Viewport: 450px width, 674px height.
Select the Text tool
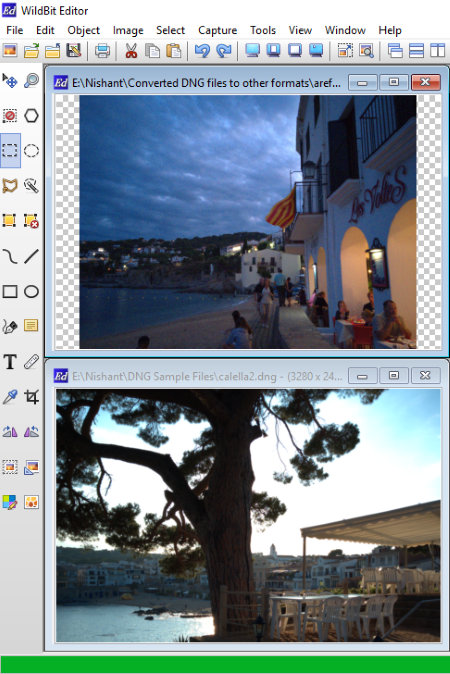click(x=10, y=362)
